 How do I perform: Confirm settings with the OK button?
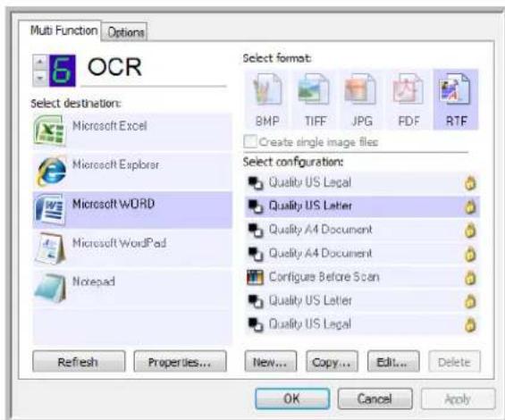click(x=292, y=399)
